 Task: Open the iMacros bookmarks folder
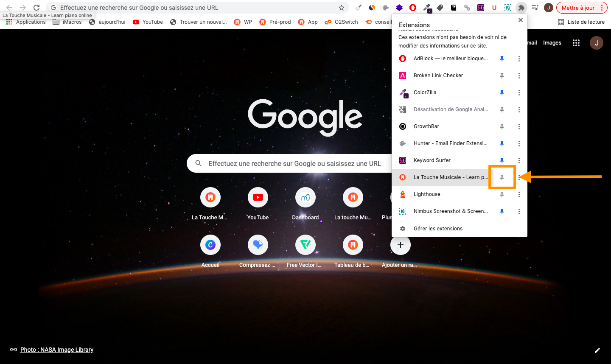tap(67, 22)
